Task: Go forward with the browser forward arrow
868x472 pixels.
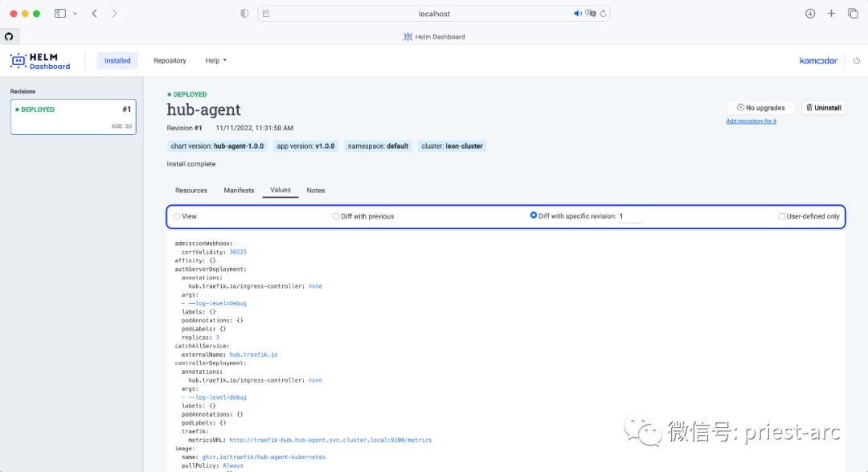Action: coord(115,14)
